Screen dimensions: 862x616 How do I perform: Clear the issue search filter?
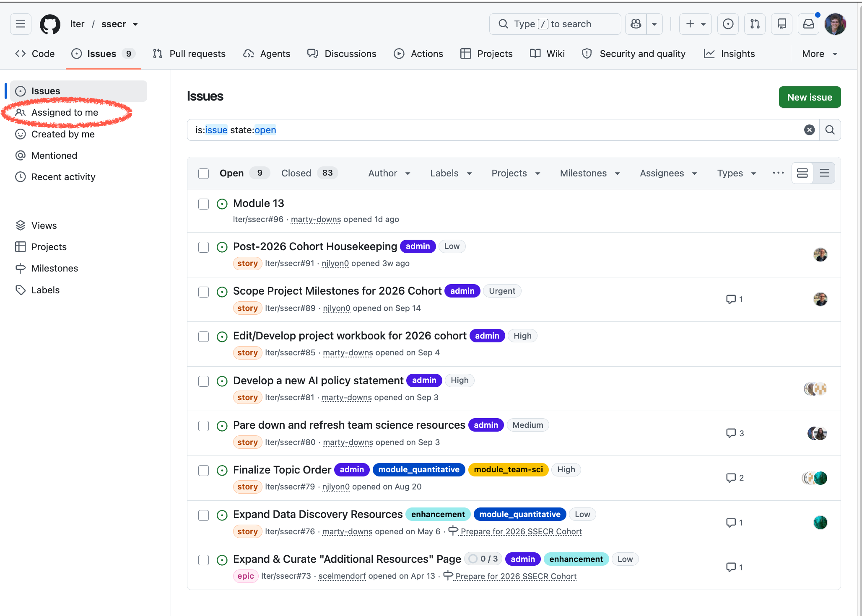(809, 130)
